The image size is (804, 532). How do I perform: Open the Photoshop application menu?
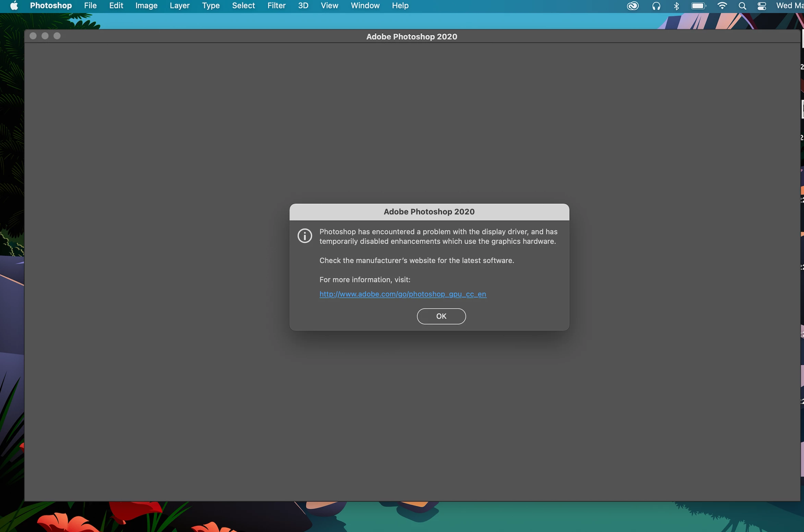(51, 6)
